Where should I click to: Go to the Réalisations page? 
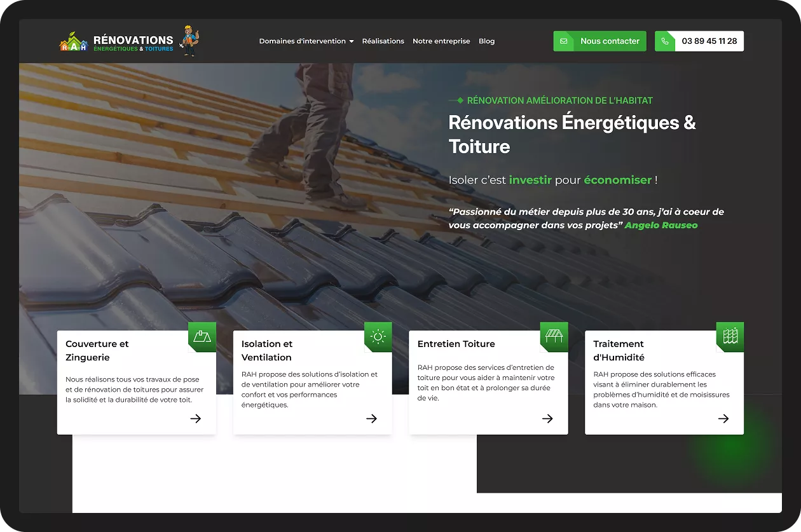coord(383,41)
